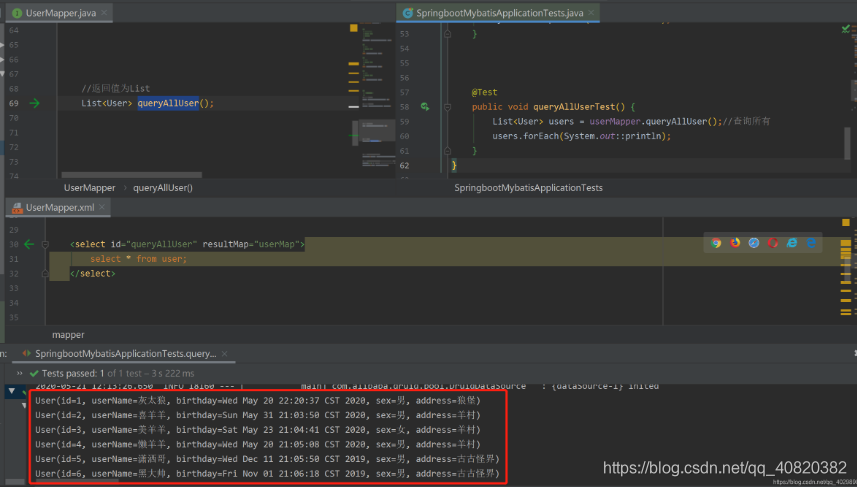Collapse the nested test results tree node

click(x=24, y=405)
